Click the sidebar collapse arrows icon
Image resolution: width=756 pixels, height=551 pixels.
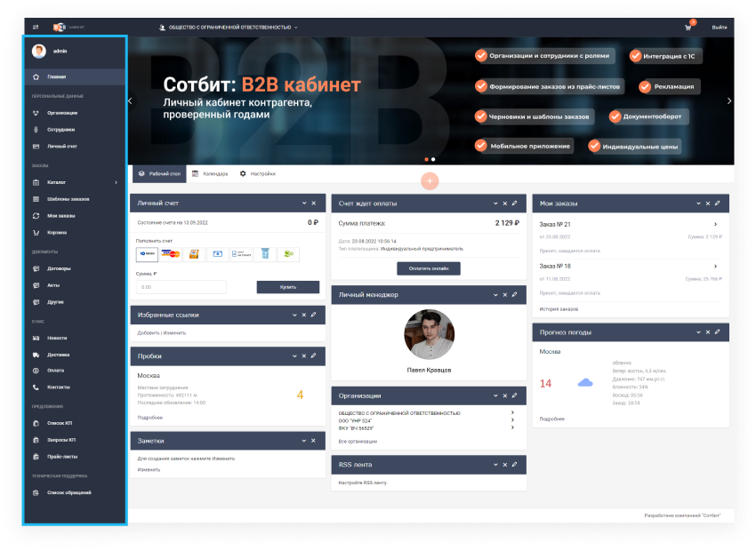36,28
